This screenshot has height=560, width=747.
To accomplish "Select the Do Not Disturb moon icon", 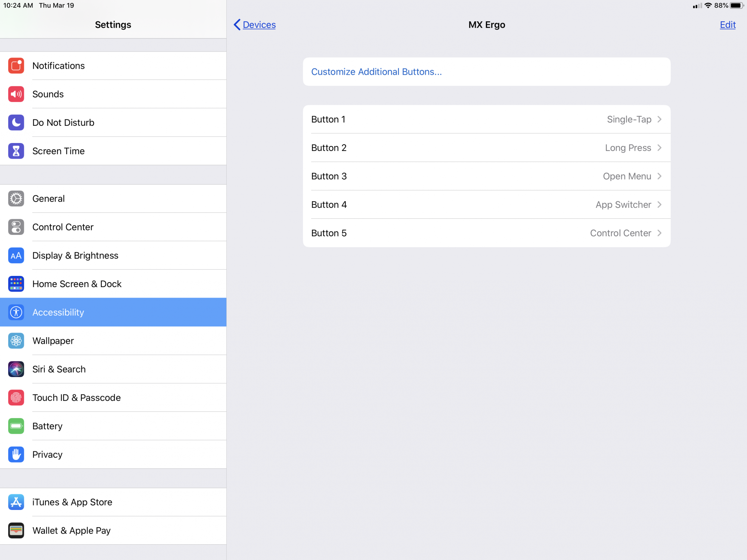I will pyautogui.click(x=16, y=122).
